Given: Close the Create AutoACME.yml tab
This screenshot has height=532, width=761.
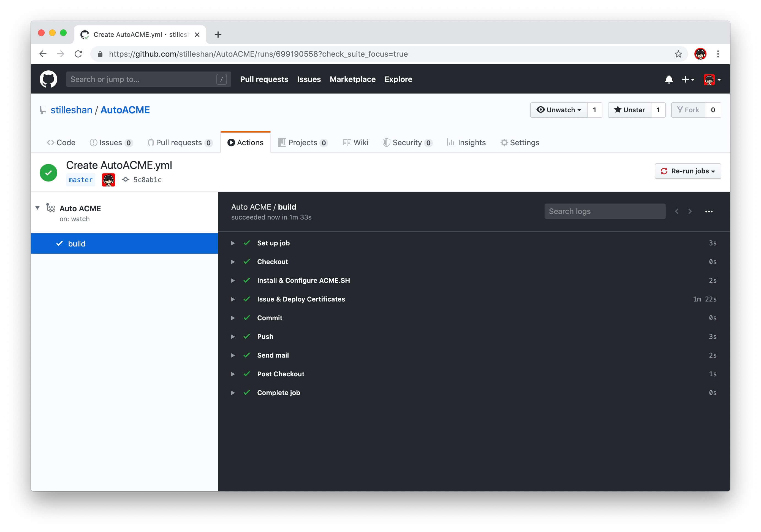Looking at the screenshot, I should pyautogui.click(x=197, y=34).
